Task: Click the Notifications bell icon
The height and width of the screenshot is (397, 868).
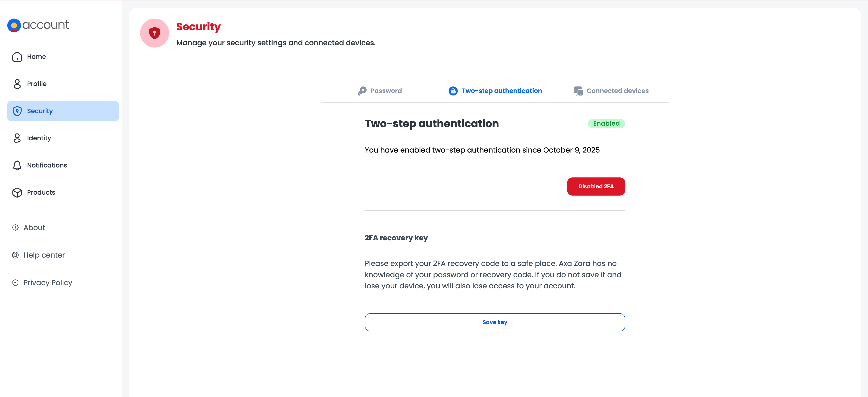Action: click(x=17, y=165)
